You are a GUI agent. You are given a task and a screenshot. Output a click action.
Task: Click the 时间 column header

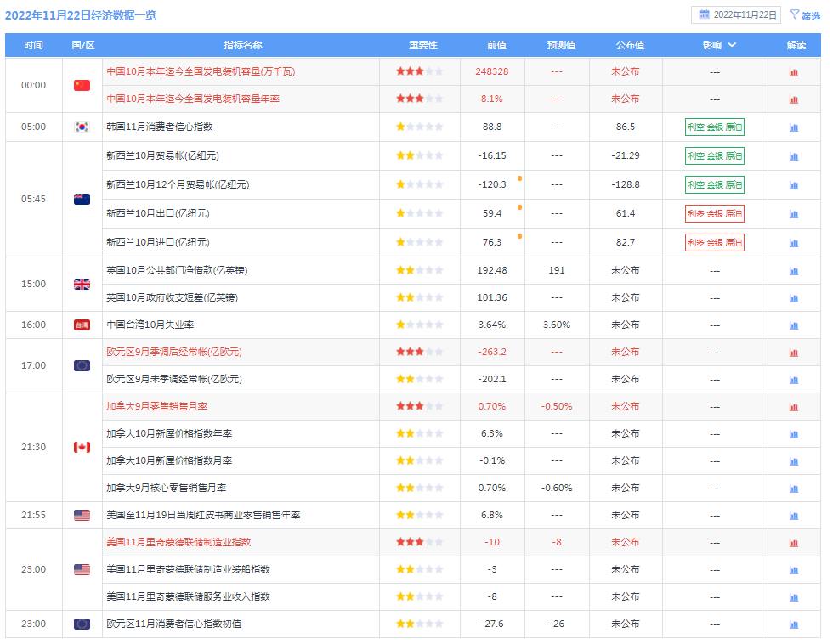coord(33,45)
